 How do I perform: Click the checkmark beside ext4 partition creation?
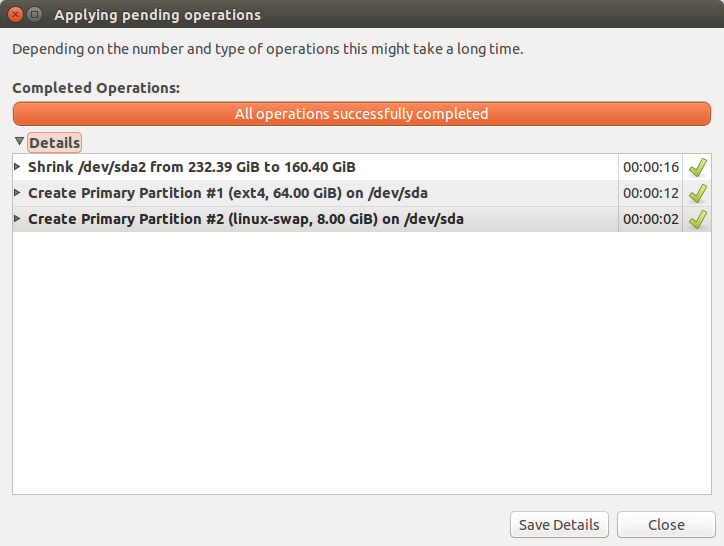click(698, 193)
